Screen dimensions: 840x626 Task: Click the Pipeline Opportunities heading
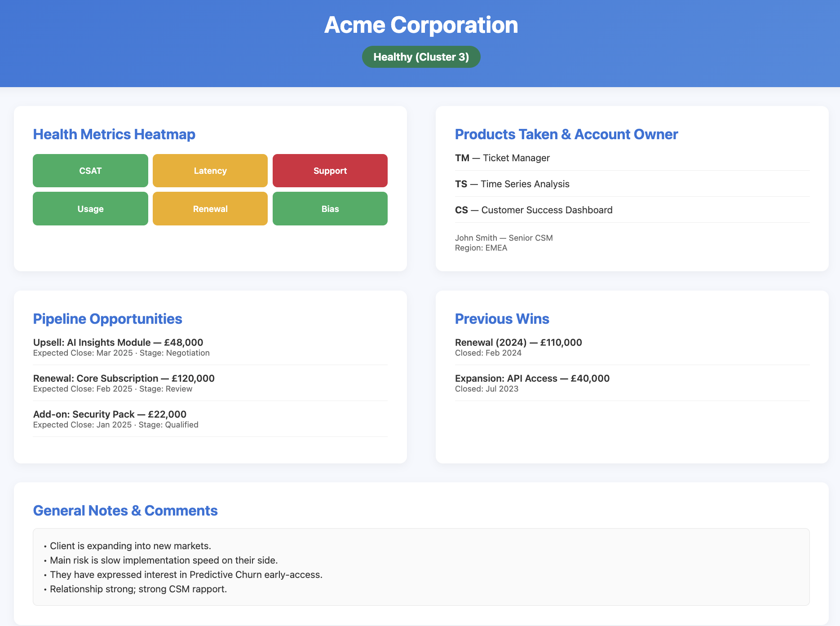[x=107, y=319]
